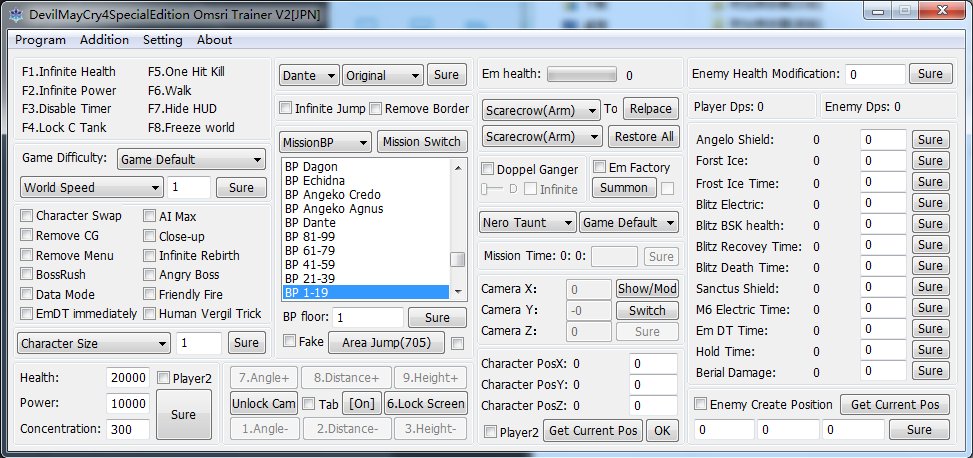This screenshot has width=973, height=458.
Task: Toggle the Enemy Create Position checkbox
Action: point(701,405)
